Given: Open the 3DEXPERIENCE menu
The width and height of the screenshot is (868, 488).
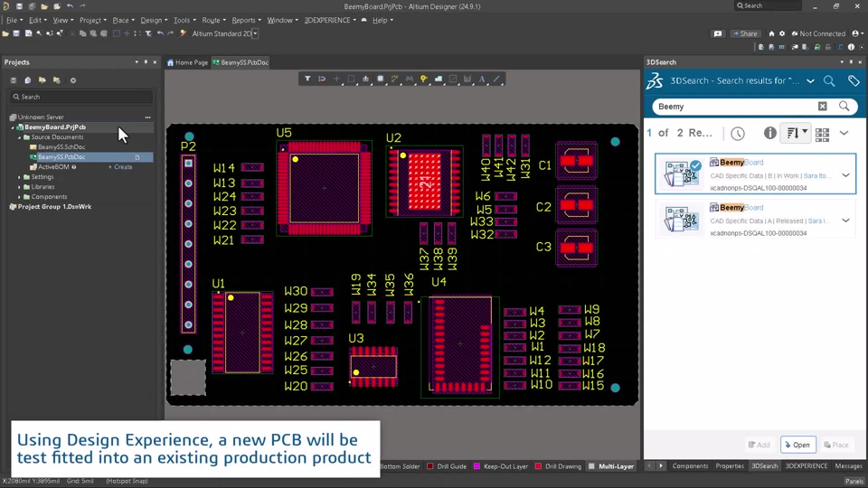Looking at the screenshot, I should 330,21.
